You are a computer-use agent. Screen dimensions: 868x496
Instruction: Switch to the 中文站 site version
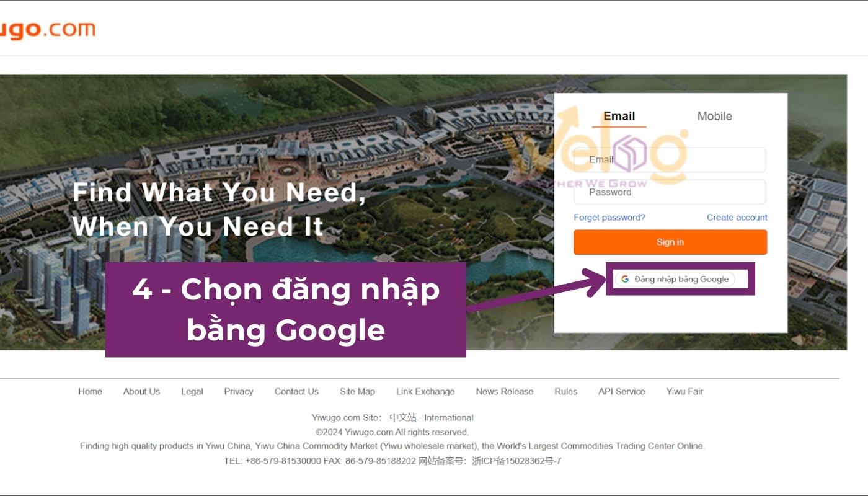point(403,418)
